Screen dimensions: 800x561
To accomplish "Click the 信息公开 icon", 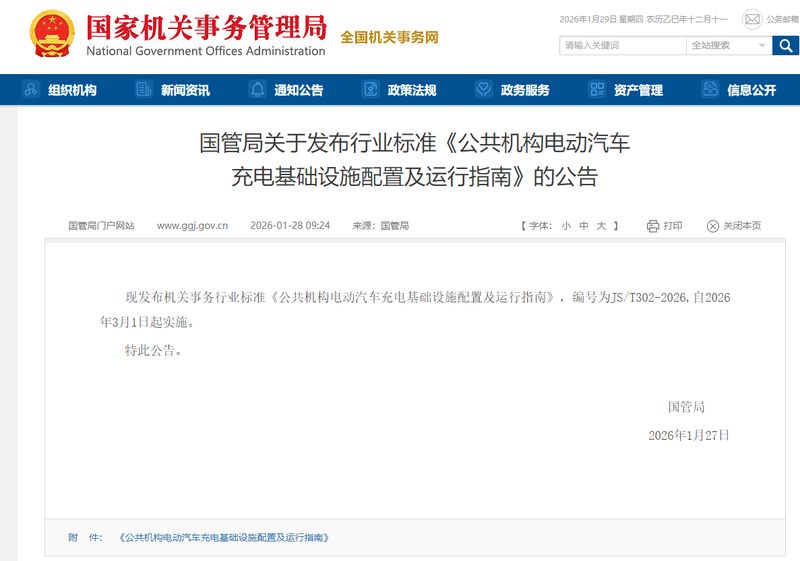I will 710,89.
